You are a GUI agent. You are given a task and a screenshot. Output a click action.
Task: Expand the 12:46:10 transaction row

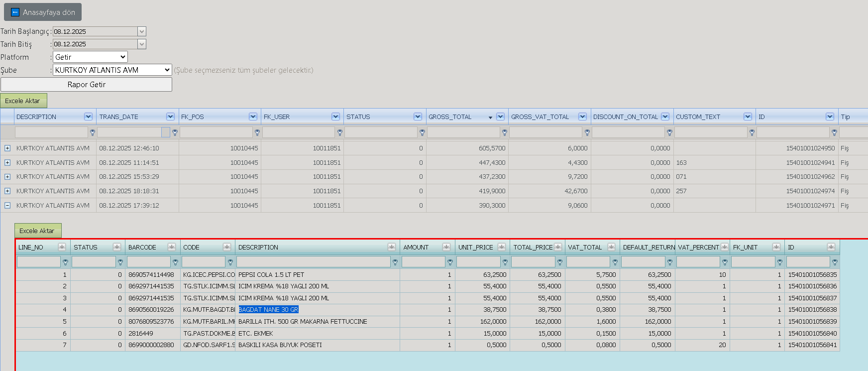[7, 148]
